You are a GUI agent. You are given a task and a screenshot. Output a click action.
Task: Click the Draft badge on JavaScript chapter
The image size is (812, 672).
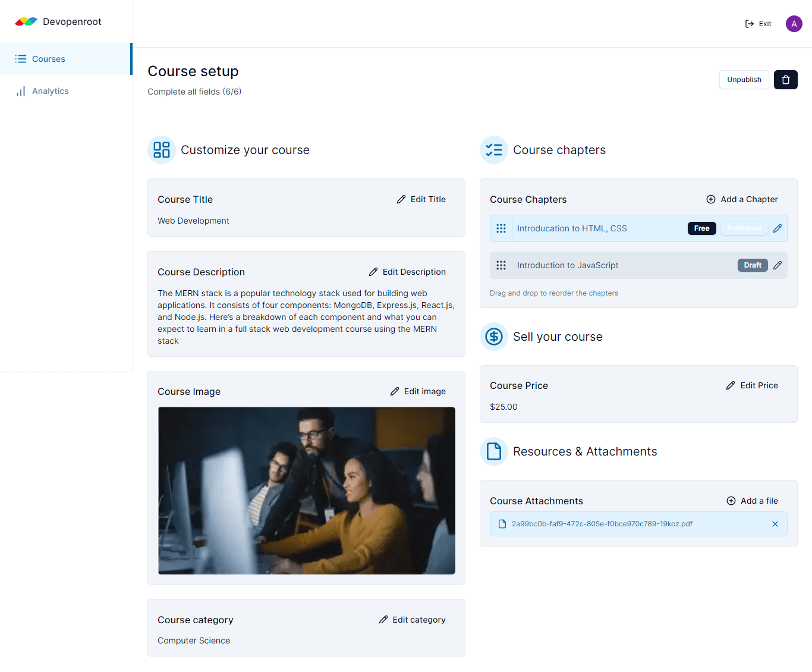[x=753, y=265]
